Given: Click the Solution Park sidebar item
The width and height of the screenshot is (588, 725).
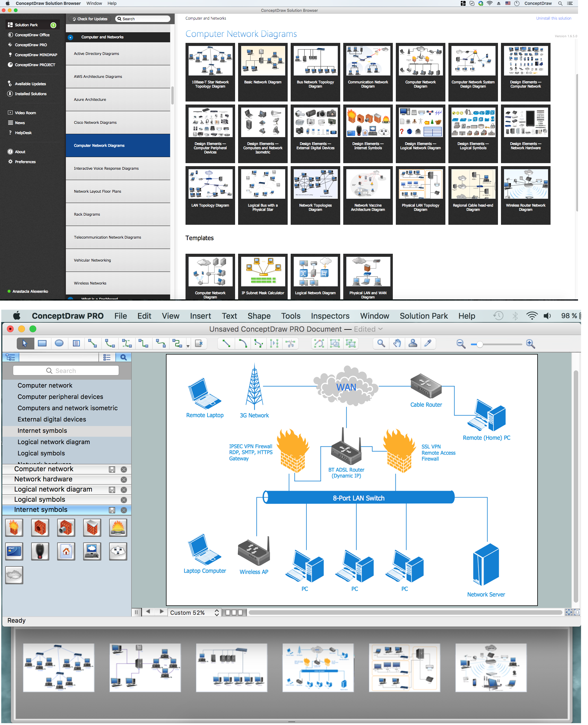Looking at the screenshot, I should pyautogui.click(x=32, y=25).
